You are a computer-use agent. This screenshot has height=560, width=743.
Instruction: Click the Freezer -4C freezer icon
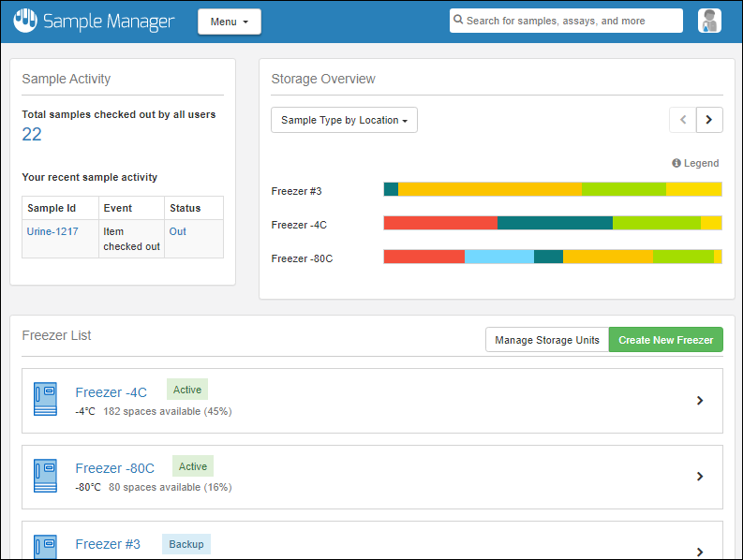(x=45, y=400)
